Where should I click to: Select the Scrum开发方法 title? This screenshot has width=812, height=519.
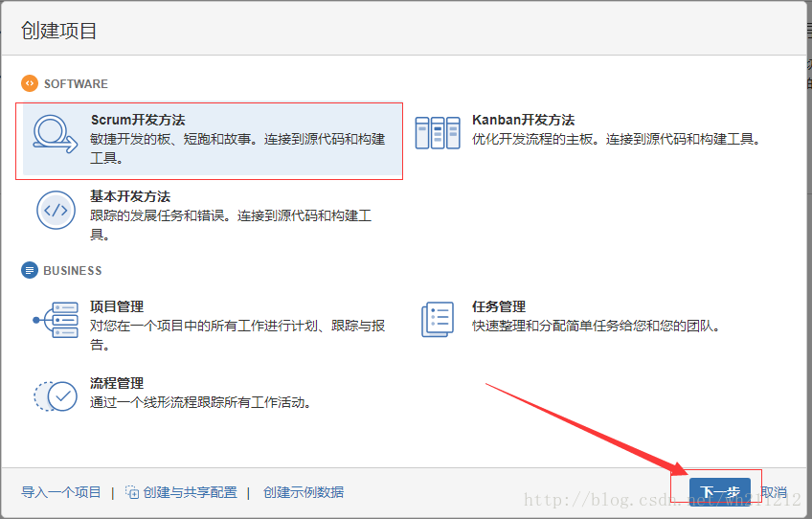coord(138,120)
